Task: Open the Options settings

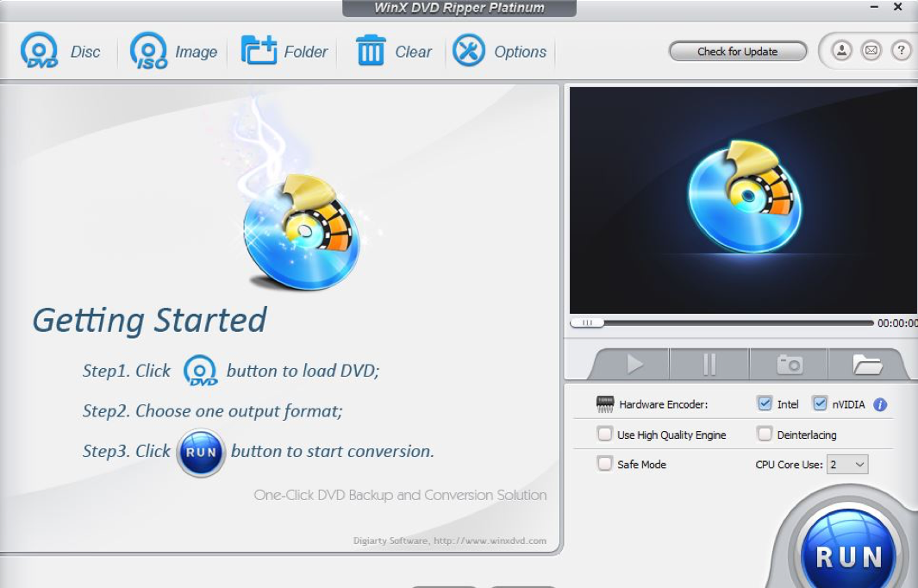Action: point(499,51)
